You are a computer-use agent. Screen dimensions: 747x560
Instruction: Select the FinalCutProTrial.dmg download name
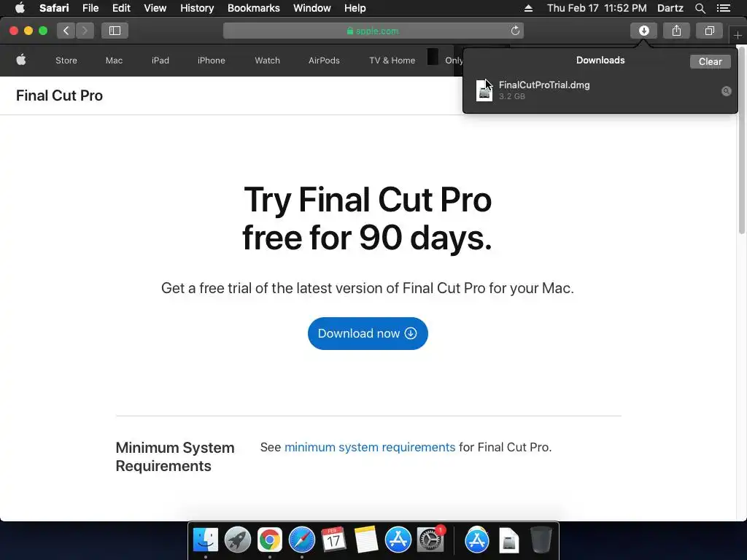tap(544, 85)
